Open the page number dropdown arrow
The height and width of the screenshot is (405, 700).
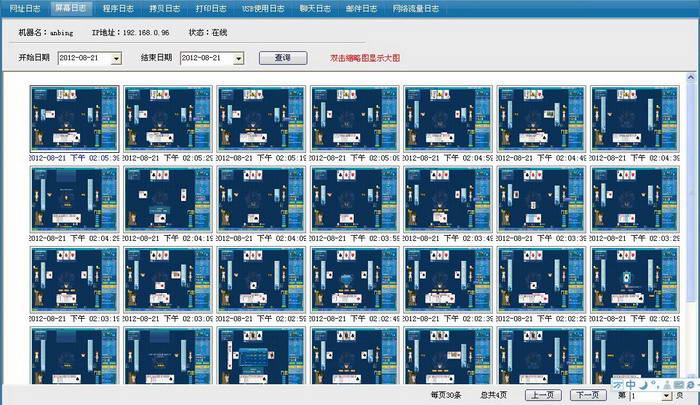667,396
